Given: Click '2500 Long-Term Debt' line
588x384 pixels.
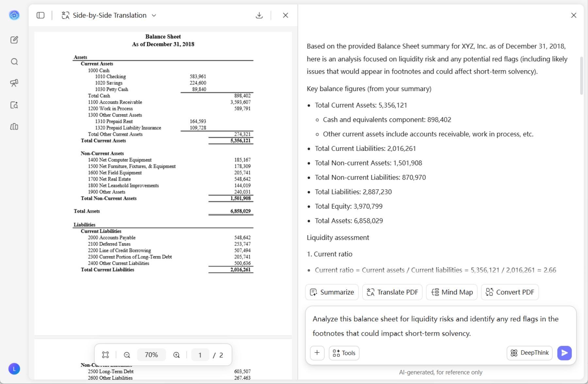Looking at the screenshot, I should 110,372.
